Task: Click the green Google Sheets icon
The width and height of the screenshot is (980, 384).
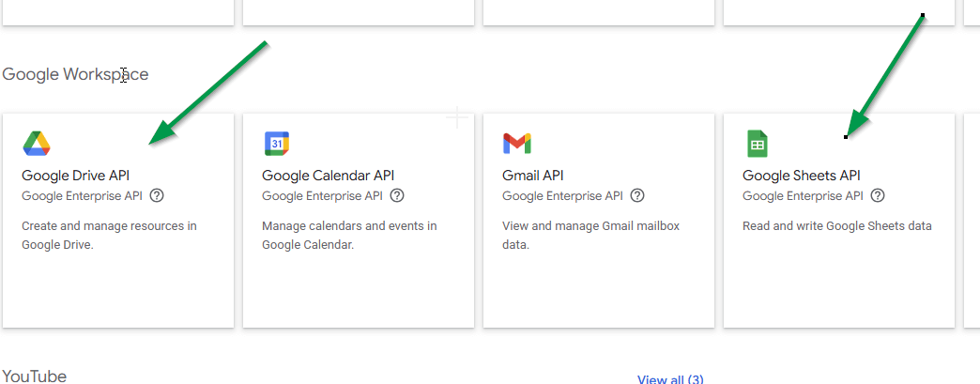Action: (757, 144)
